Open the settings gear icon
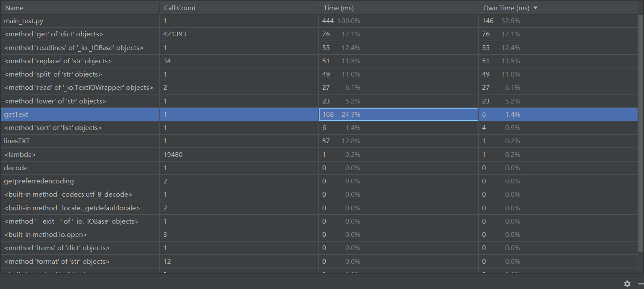The image size is (644, 289). coord(627,284)
